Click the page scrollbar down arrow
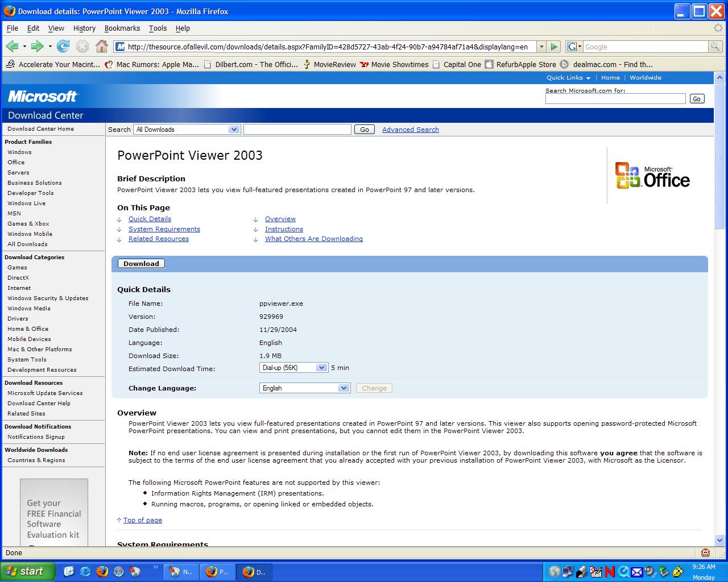Screen dimensions: 728x582 [719, 541]
